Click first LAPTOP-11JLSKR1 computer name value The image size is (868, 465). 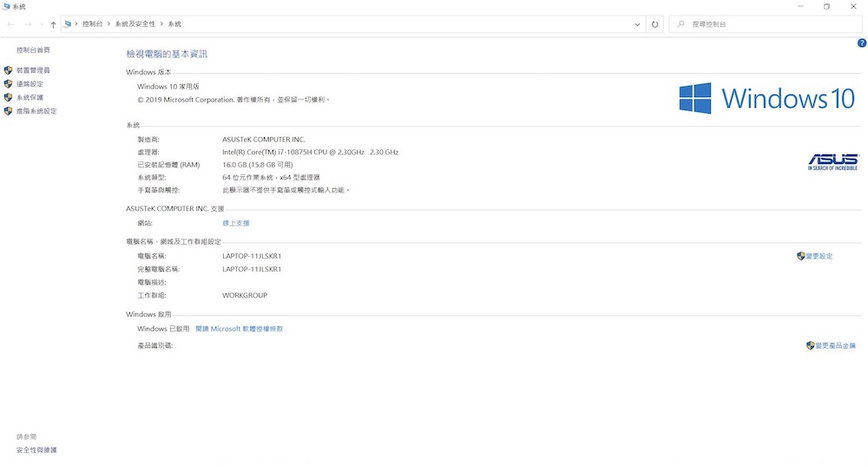click(252, 256)
